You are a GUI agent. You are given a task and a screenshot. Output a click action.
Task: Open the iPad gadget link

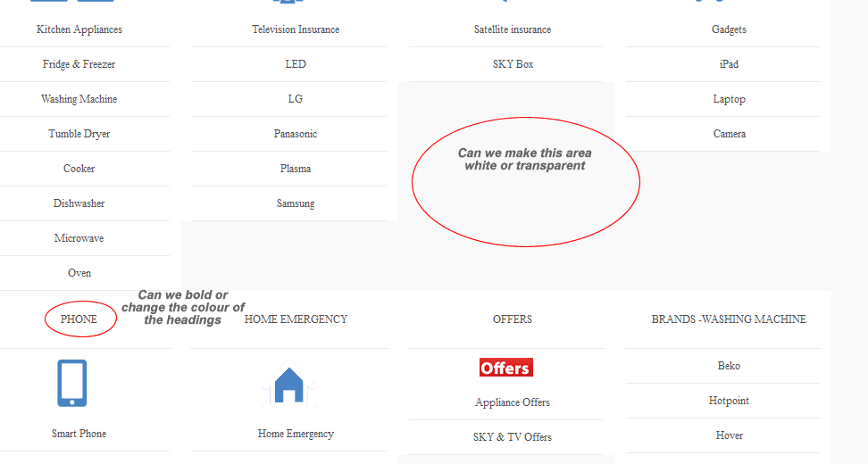(x=729, y=64)
